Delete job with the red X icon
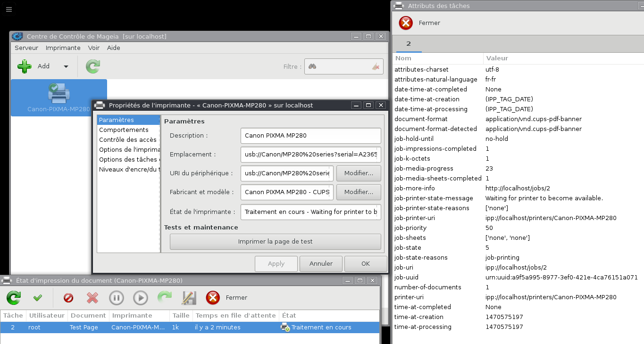Viewport: 644px width, 344px height. pyautogui.click(x=92, y=298)
